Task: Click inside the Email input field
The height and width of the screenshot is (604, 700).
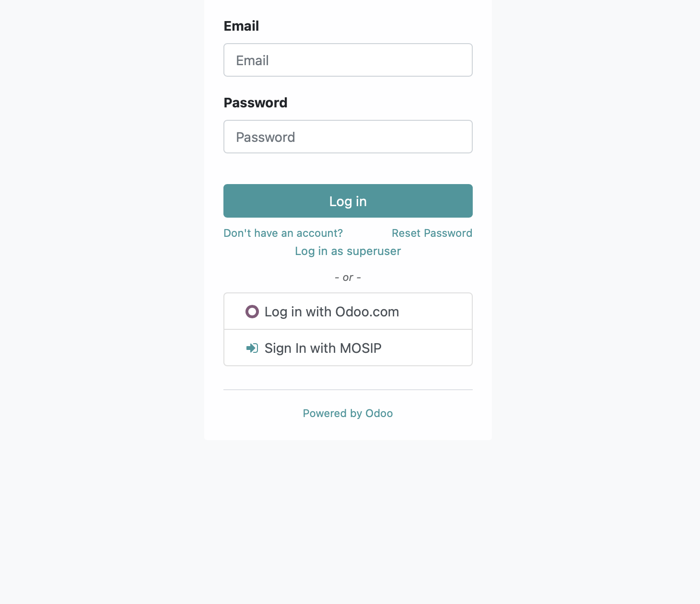Action: coord(348,60)
